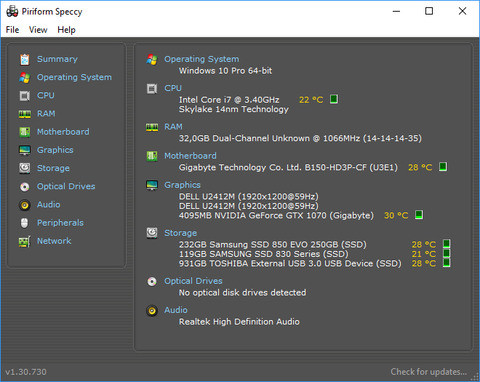Open the View menu
Screen dimensions: 480x382
click(x=38, y=30)
